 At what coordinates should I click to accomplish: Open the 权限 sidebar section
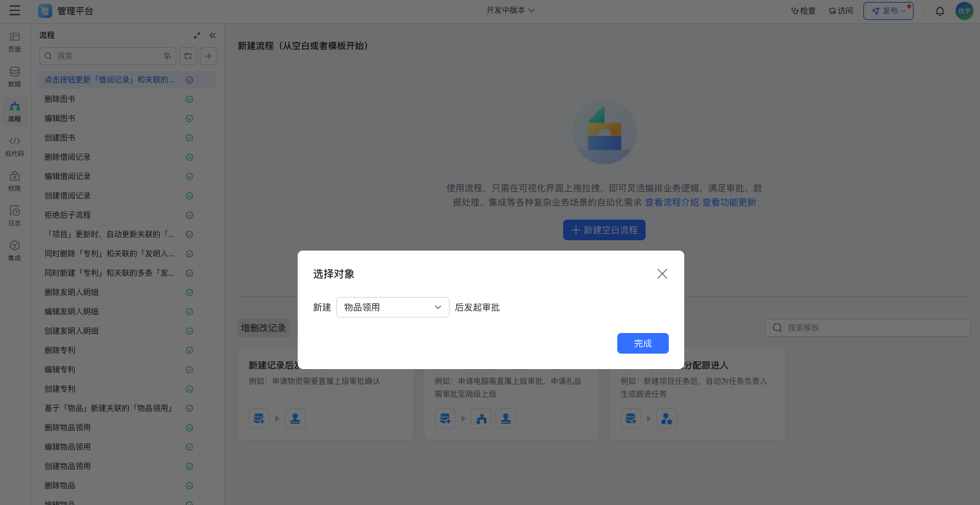[x=14, y=181]
